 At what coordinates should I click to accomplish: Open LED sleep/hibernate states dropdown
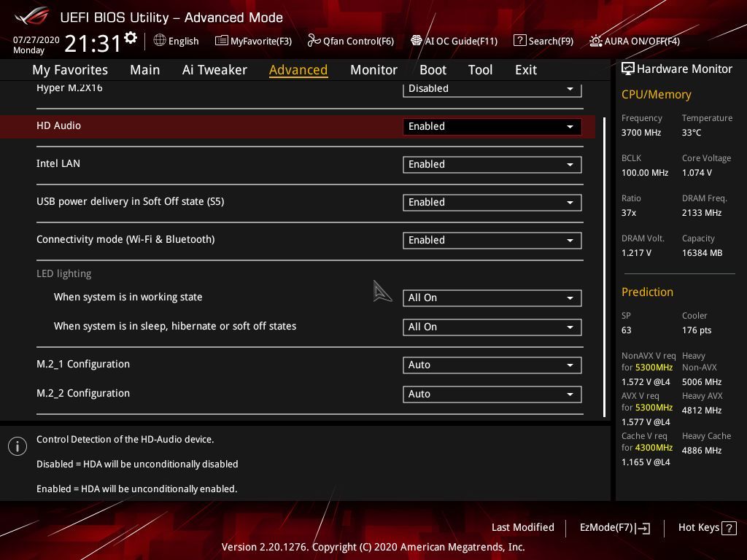492,327
